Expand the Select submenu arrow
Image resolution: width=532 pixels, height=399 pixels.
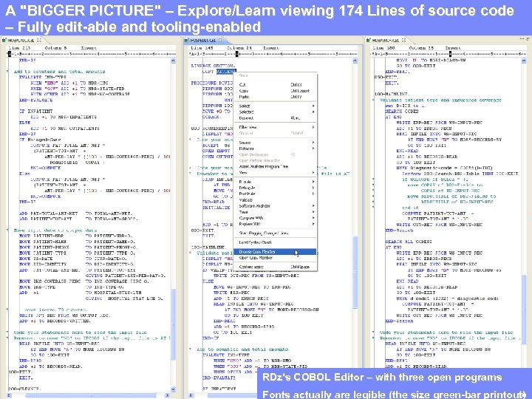coord(313,106)
